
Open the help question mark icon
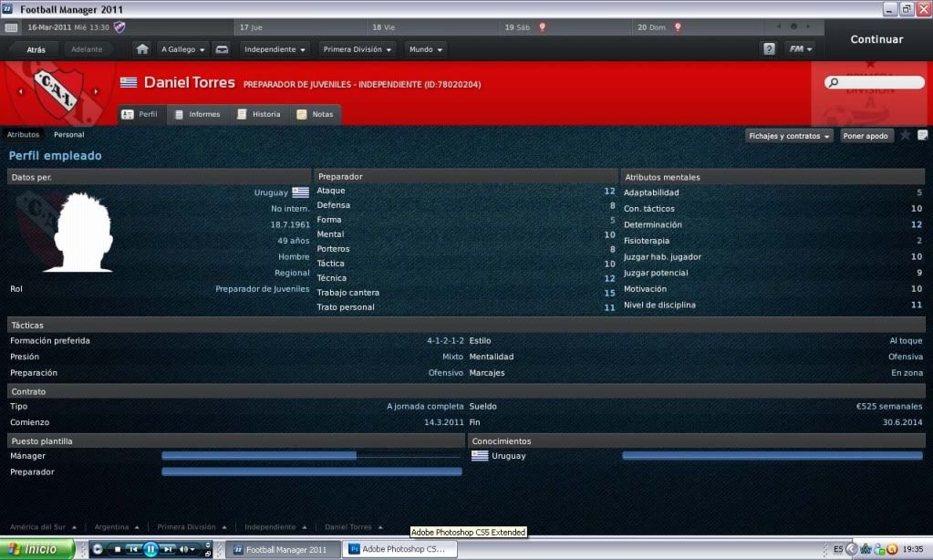[769, 49]
